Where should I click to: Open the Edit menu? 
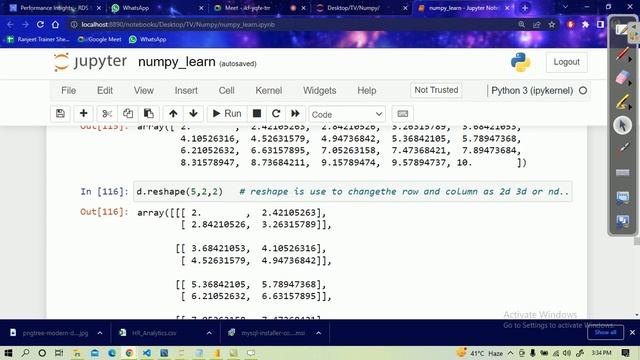[104, 91]
